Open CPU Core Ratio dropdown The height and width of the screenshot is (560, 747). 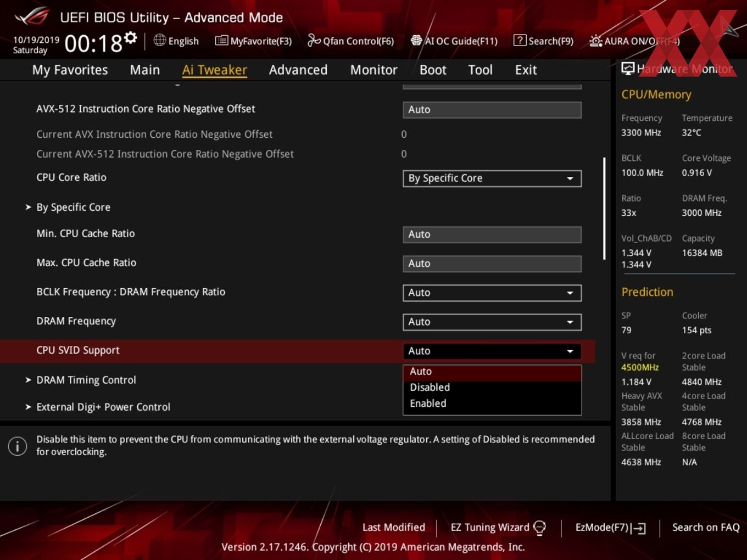(492, 178)
